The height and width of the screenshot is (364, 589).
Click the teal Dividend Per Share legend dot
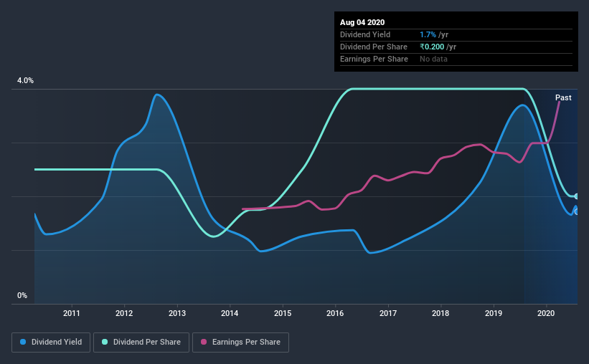(x=105, y=342)
